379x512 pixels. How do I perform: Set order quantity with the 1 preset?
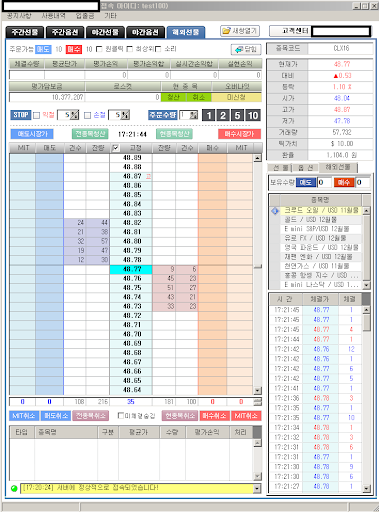209,115
